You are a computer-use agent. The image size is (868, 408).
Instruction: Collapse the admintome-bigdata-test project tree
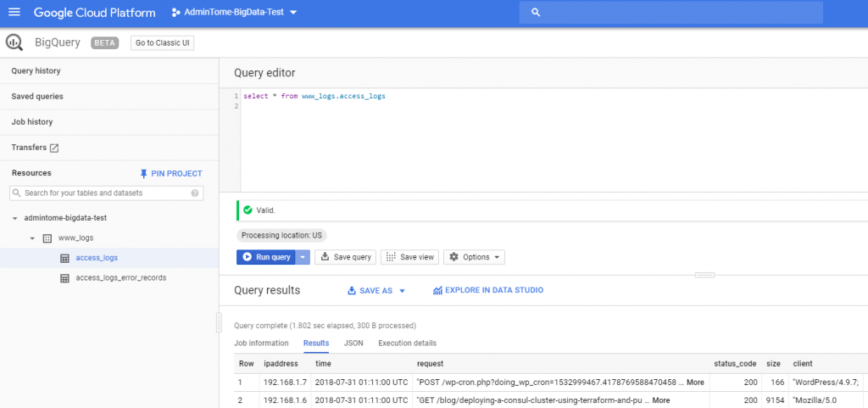point(14,218)
